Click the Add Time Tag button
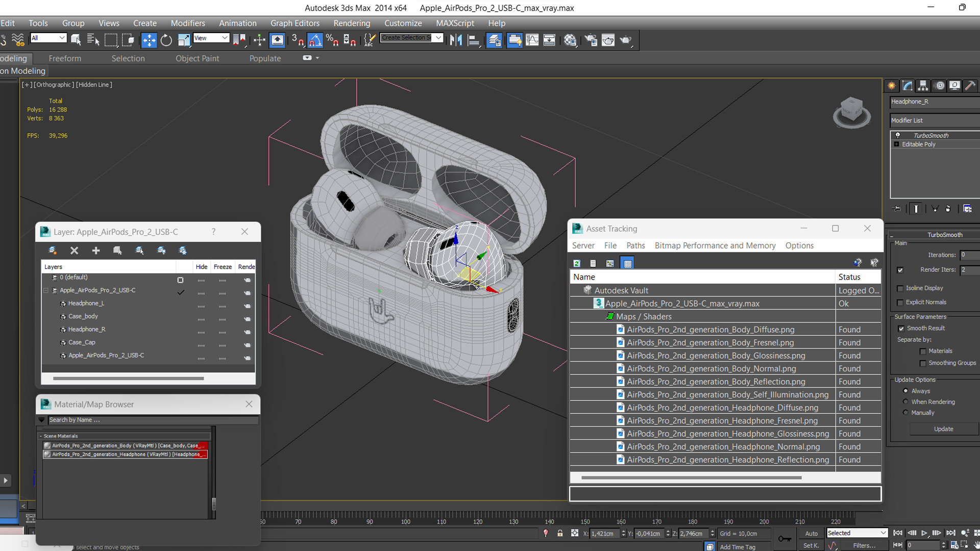The image size is (980, 551). pos(737,547)
